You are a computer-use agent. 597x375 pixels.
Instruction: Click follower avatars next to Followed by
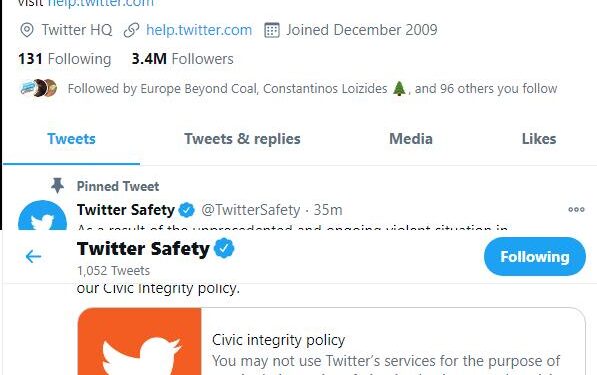point(38,88)
